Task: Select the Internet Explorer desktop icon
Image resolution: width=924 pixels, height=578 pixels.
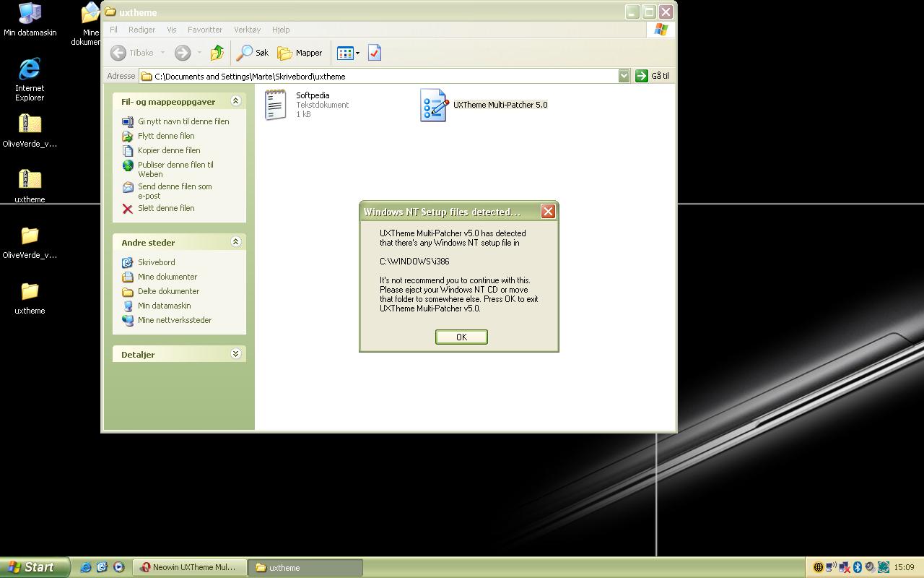Action: [30, 79]
